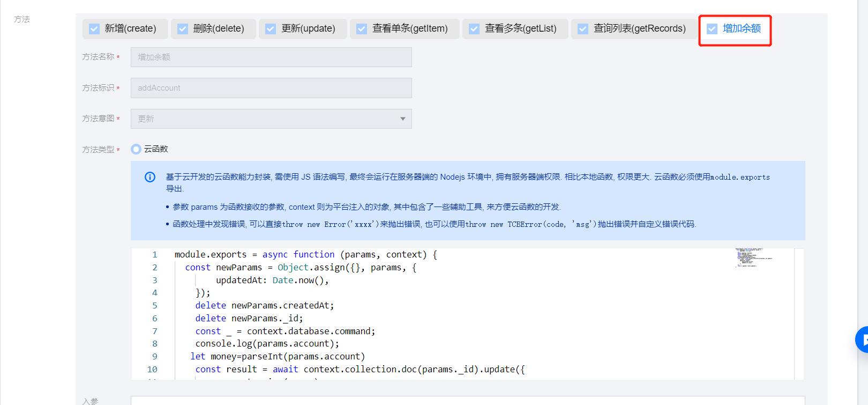Select the 查询列表(getRecords) method label
Viewport: 868px width, 405px height.
(640, 28)
